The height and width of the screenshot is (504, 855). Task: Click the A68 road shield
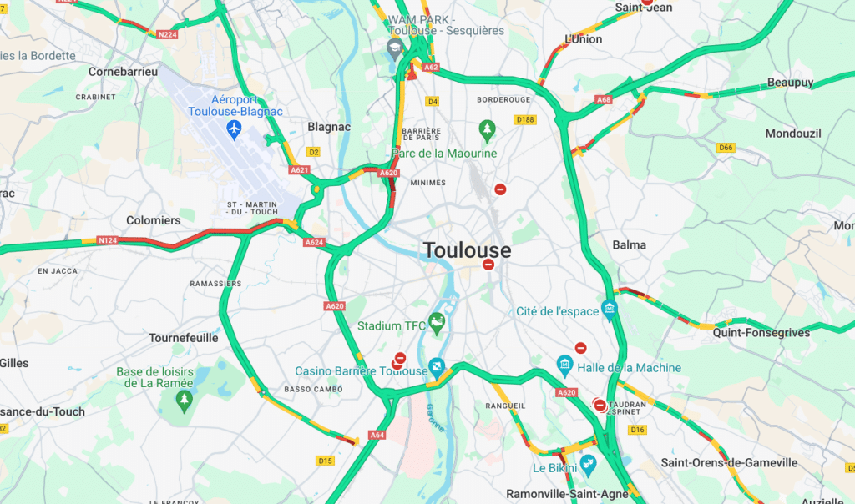coord(604,99)
